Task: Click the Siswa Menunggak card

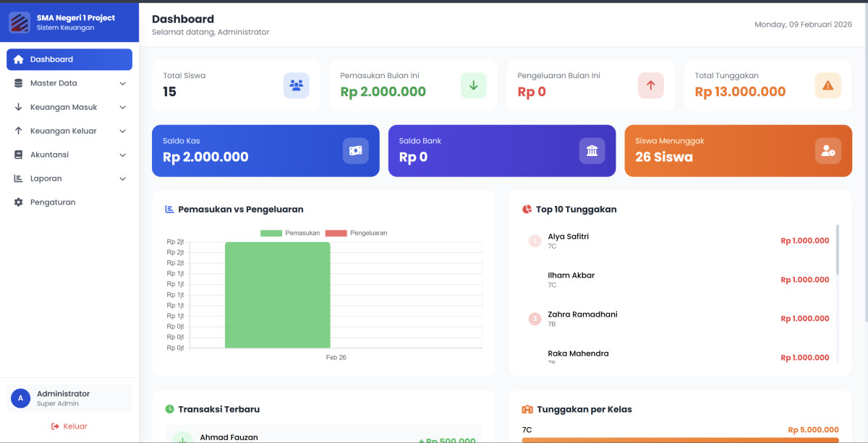Action: [x=739, y=151]
